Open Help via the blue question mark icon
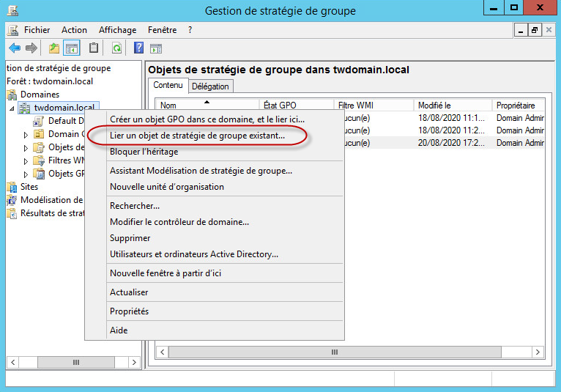Screen dimensions: 561x392 tap(138, 48)
